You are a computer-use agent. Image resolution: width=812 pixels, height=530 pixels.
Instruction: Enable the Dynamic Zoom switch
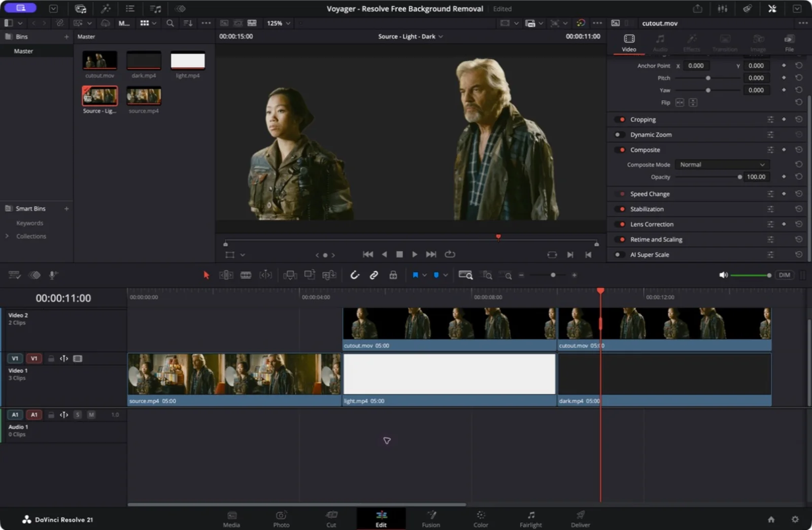620,135
